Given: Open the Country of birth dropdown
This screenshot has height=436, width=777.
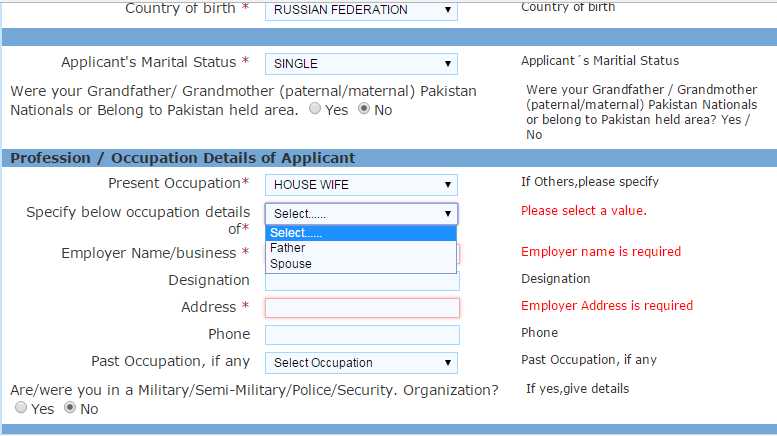Looking at the screenshot, I should [x=360, y=10].
